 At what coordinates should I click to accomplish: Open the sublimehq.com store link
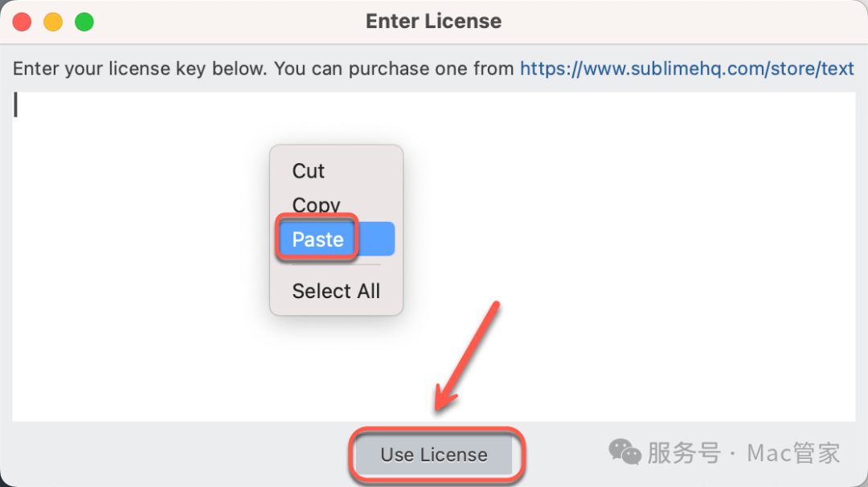tap(686, 68)
